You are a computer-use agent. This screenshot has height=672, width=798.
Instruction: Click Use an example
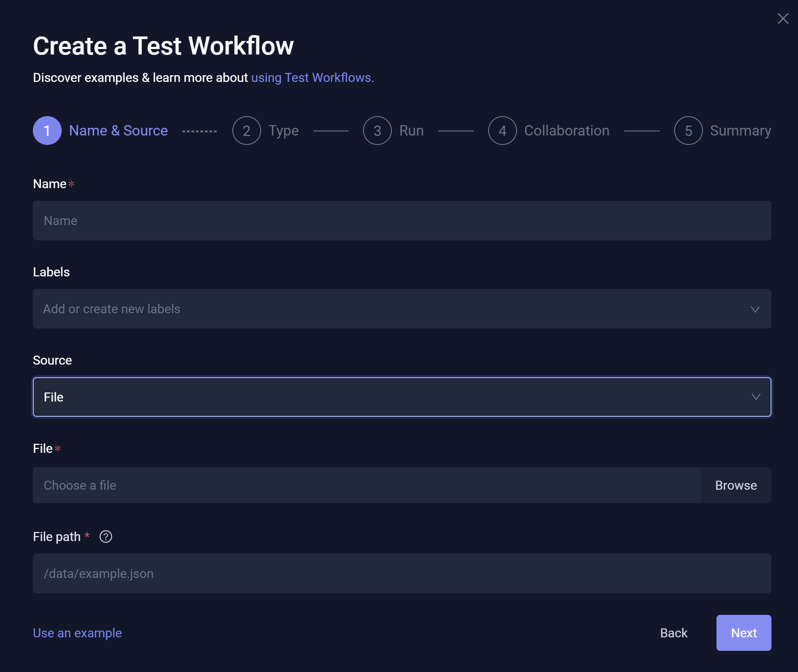pos(77,632)
